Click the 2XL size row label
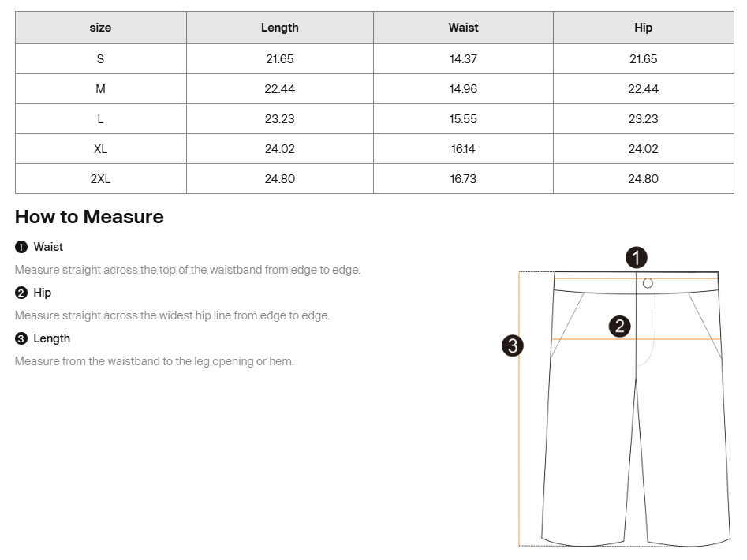The height and width of the screenshot is (560, 747). pos(100,179)
